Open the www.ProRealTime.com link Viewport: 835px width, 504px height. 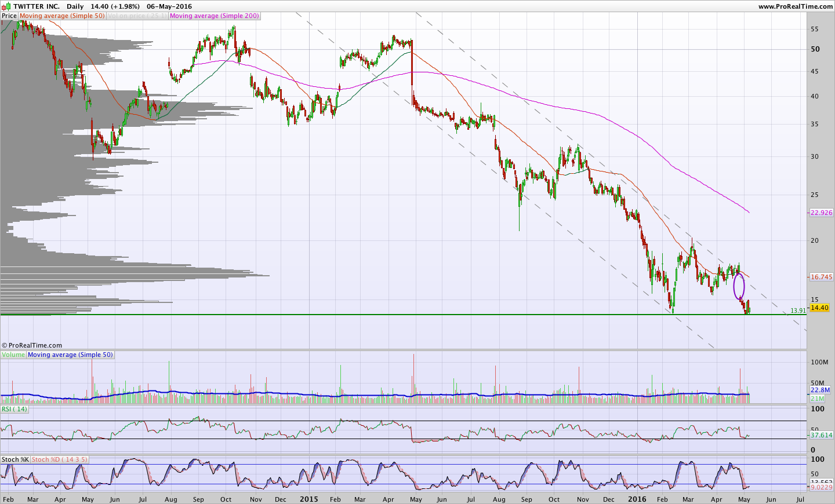(x=796, y=6)
